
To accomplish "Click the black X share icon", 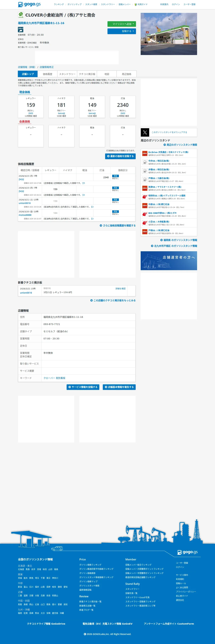I will pyautogui.click(x=145, y=132).
